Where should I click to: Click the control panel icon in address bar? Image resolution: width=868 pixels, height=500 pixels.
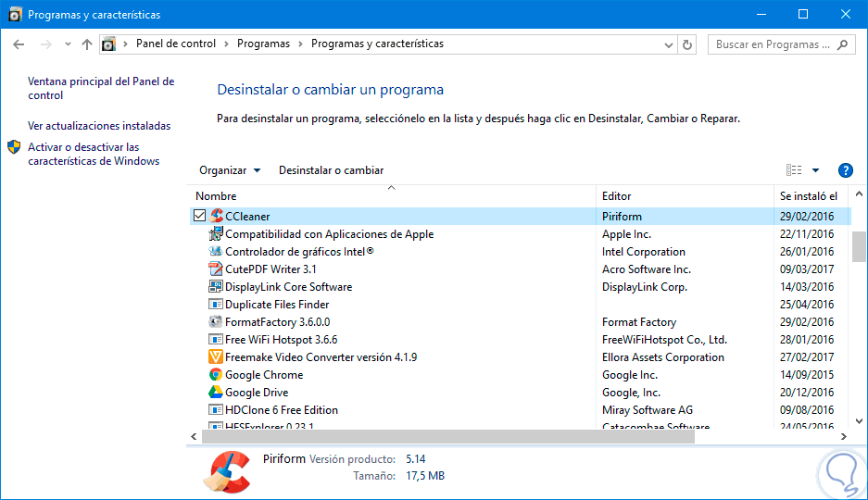click(109, 44)
